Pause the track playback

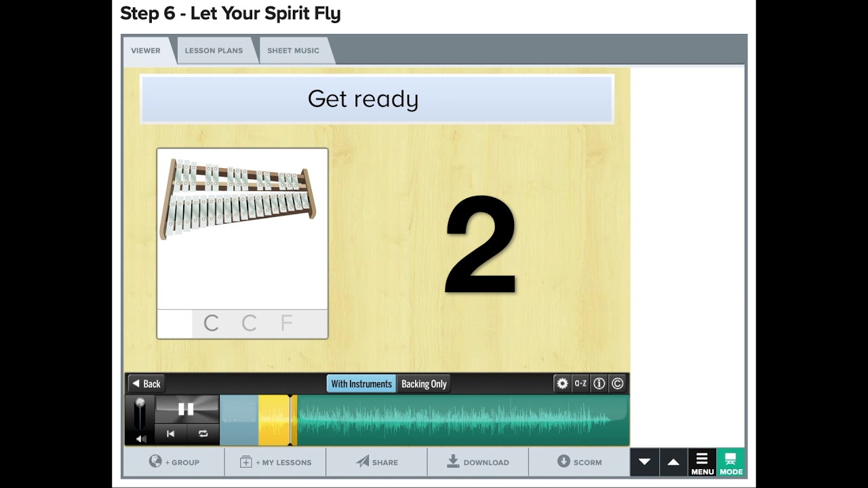point(186,409)
